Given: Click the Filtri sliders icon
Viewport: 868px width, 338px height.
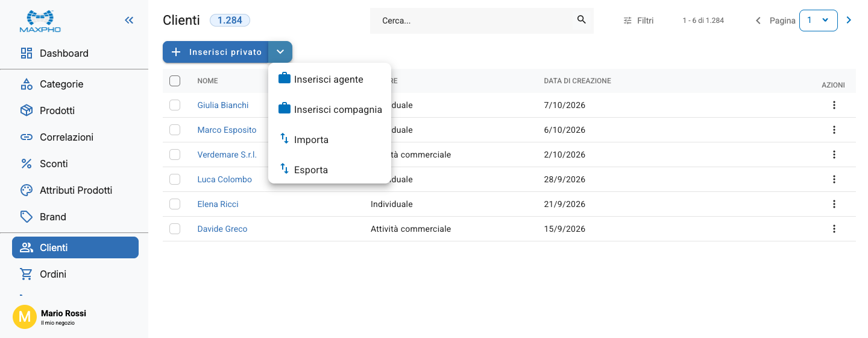Looking at the screenshot, I should [627, 21].
